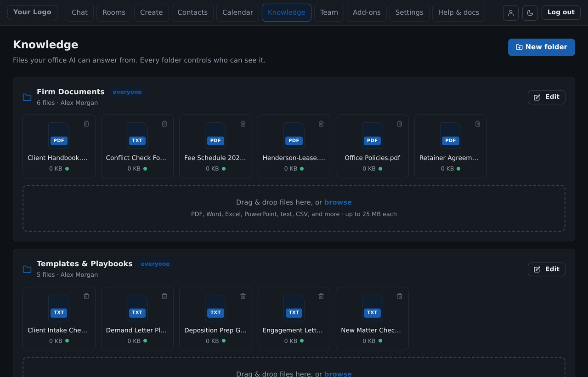Delete the New Matter Checklist with its trash icon
This screenshot has height=377, width=588.
(x=400, y=296)
